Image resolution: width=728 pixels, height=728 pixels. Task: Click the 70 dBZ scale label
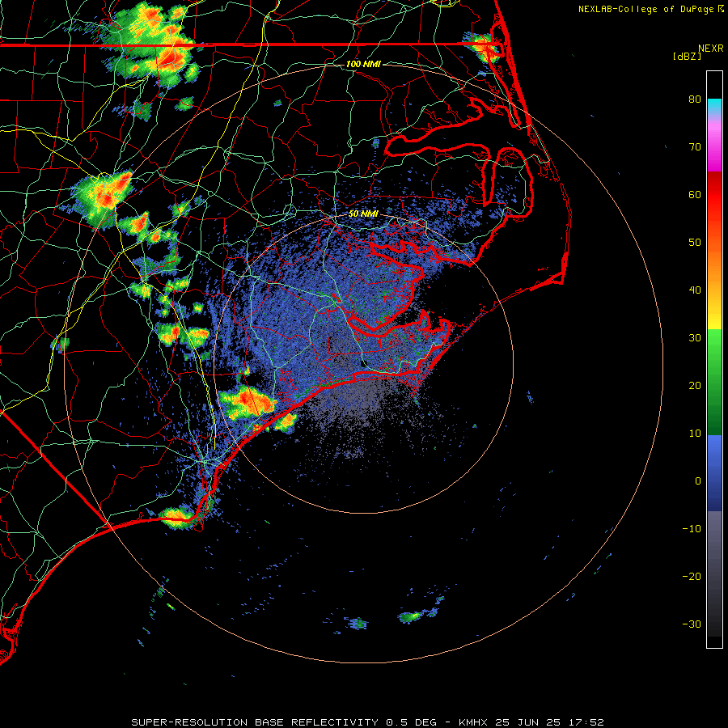pyautogui.click(x=695, y=147)
